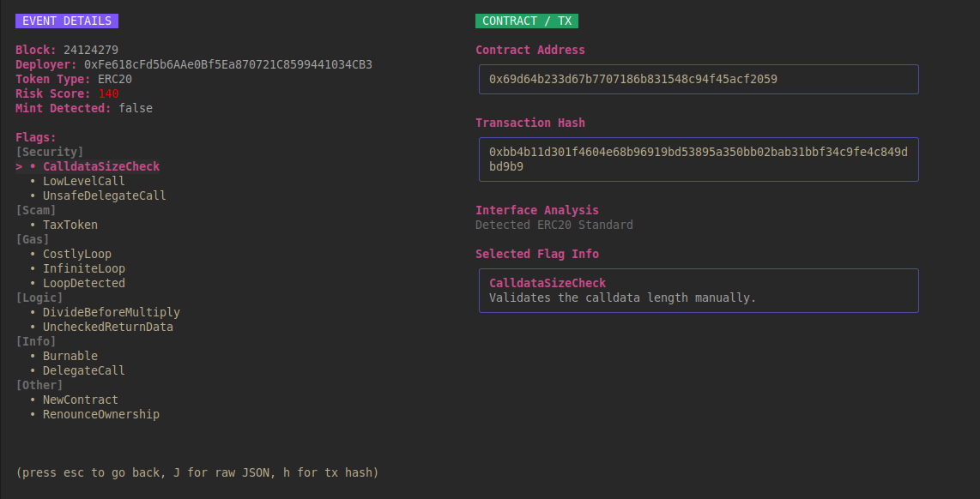This screenshot has width=980, height=499.
Task: Switch to the EVENT DETAILS panel
Action: (x=66, y=21)
